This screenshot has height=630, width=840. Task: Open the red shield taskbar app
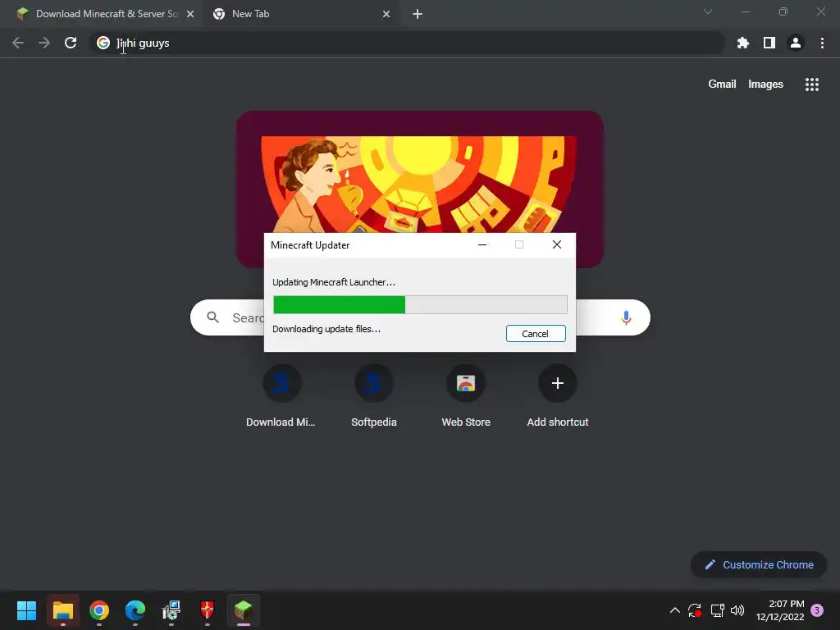[208, 610]
